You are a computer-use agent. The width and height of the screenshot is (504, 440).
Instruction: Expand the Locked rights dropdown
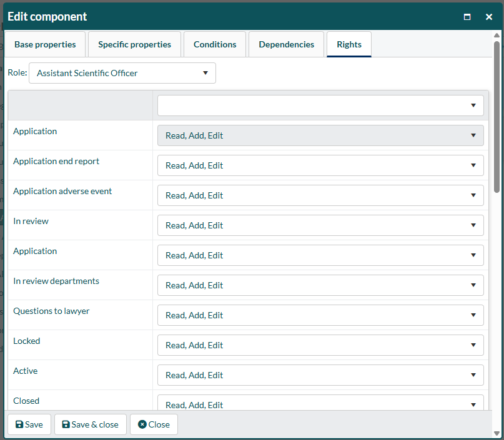(320, 345)
